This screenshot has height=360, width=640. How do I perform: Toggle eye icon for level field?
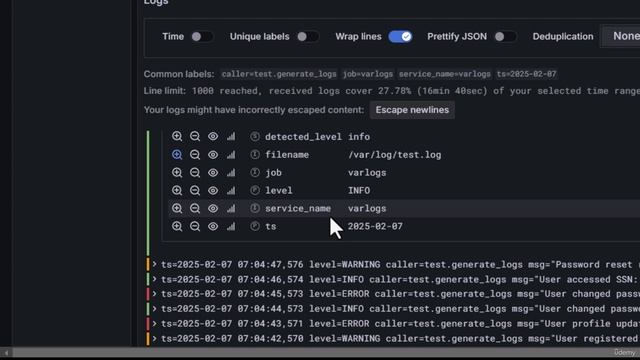click(213, 190)
